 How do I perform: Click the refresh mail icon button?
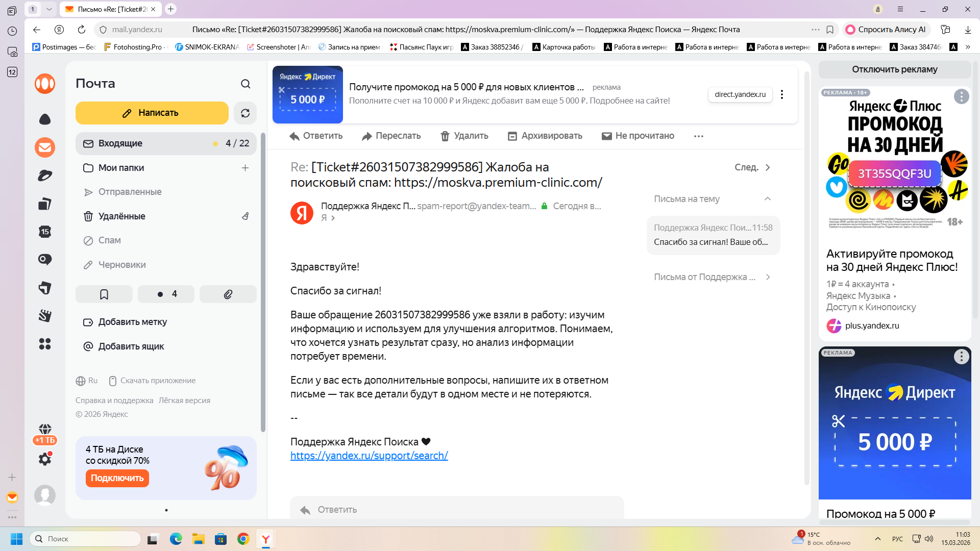[x=245, y=113]
